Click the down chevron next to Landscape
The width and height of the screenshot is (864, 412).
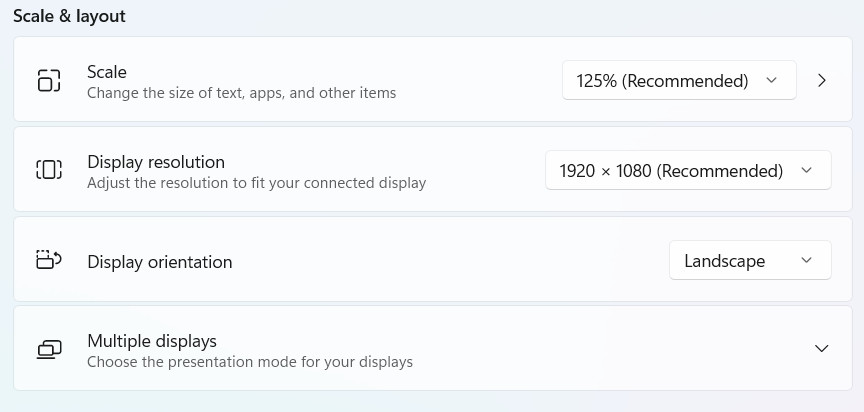click(x=807, y=261)
